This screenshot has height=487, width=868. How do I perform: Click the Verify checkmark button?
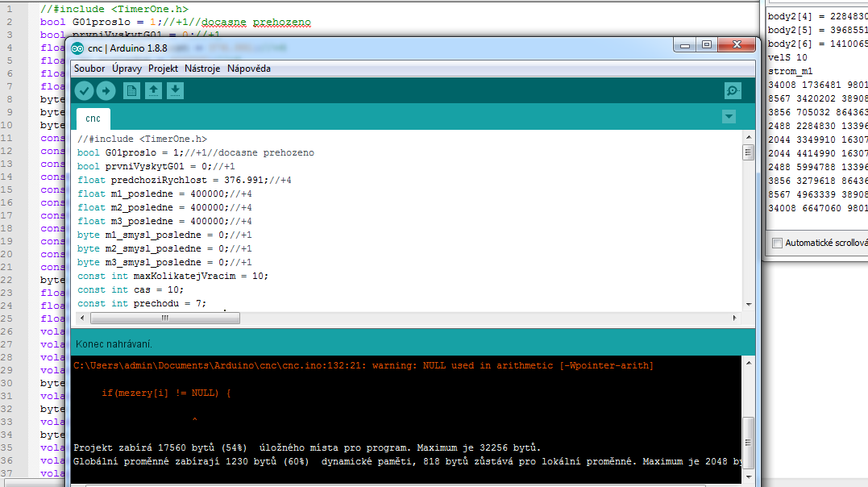click(84, 90)
